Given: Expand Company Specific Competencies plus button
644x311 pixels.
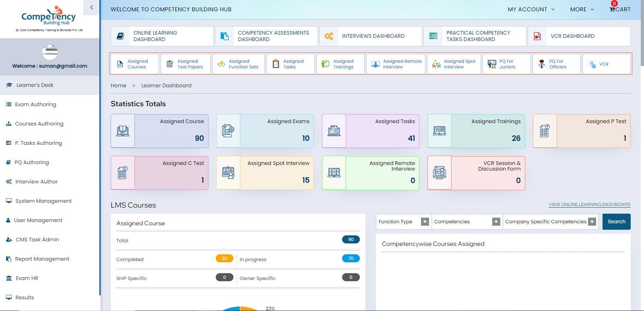Looking at the screenshot, I should (x=592, y=222).
